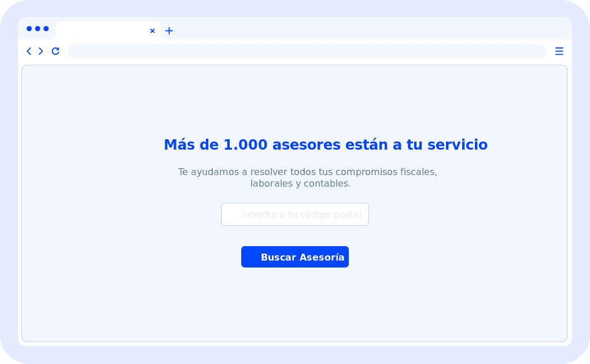
Task: Go back using the browser back arrow
Action: pyautogui.click(x=29, y=51)
